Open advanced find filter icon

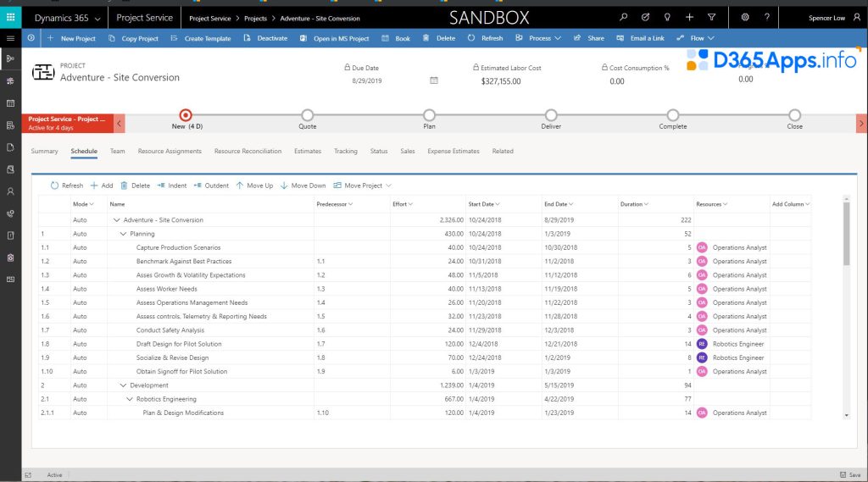pyautogui.click(x=712, y=17)
